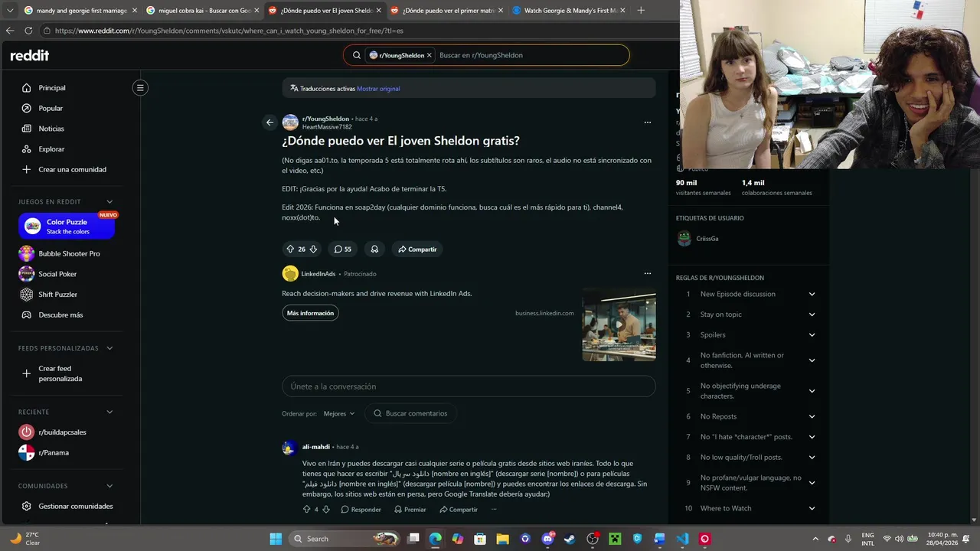The height and width of the screenshot is (551, 980).
Task: Open the post's 55 comments
Action: pos(343,249)
